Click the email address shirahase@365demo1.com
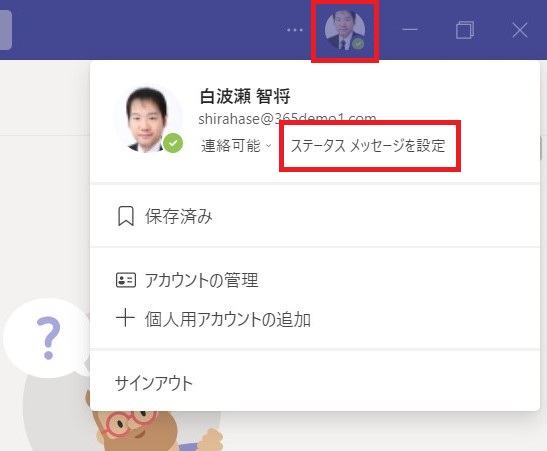The image size is (547, 451). click(287, 119)
